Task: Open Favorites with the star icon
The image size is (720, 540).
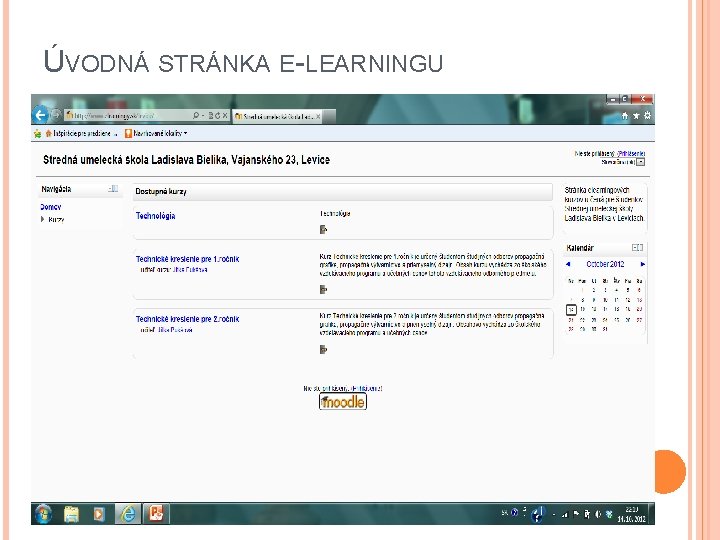Action: [636, 116]
